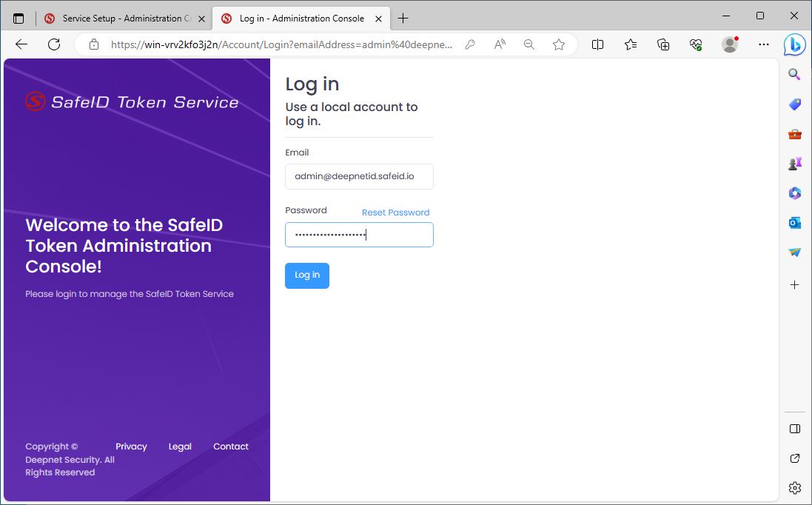812x505 pixels.
Task: Focus the Email input field
Action: click(x=359, y=177)
